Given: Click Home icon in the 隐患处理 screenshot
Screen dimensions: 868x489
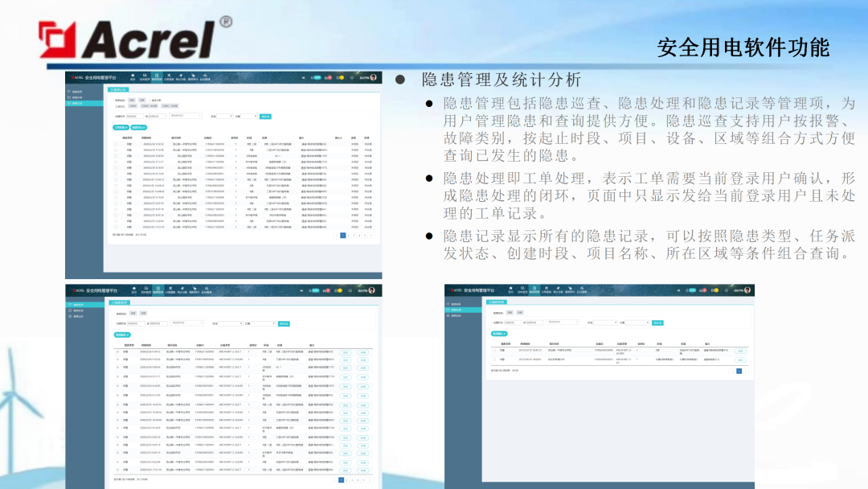Looking at the screenshot, I should coord(511,288).
